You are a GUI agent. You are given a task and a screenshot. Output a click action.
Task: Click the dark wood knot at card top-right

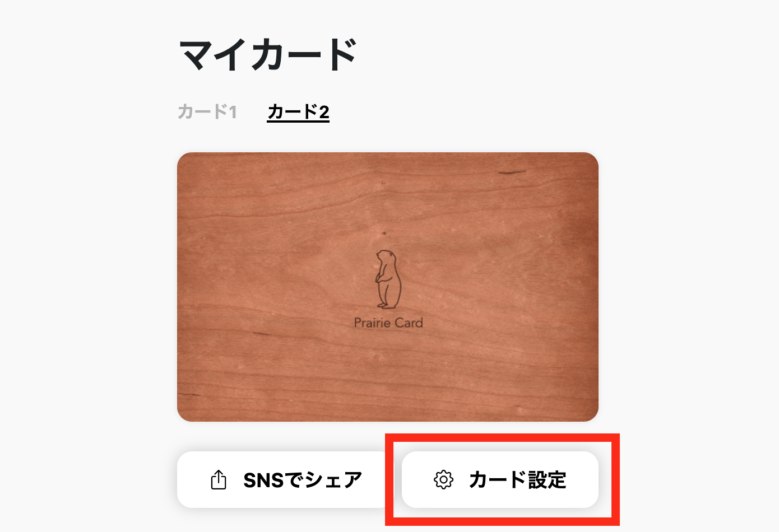pyautogui.click(x=512, y=172)
